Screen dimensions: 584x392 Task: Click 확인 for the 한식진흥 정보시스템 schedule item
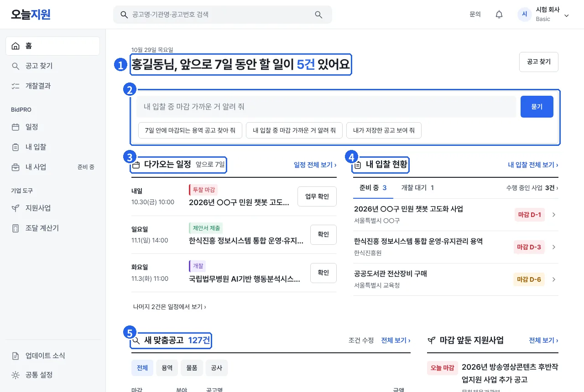(323, 235)
